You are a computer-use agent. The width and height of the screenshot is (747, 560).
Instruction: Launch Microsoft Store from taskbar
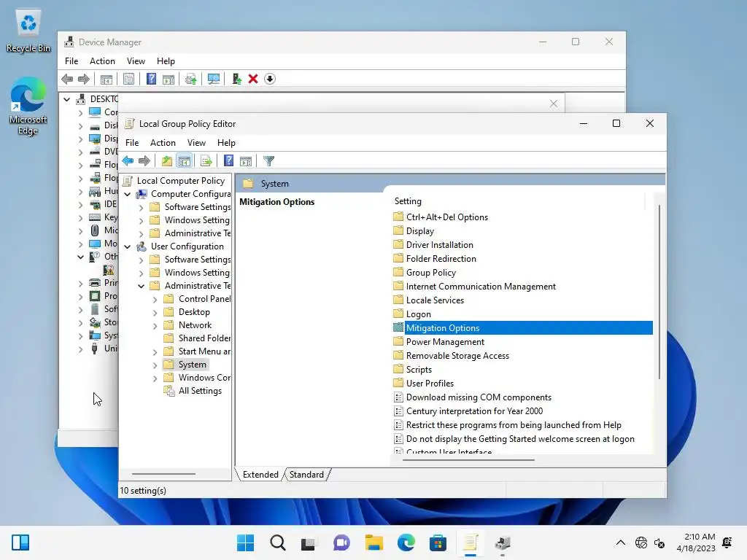tap(438, 542)
